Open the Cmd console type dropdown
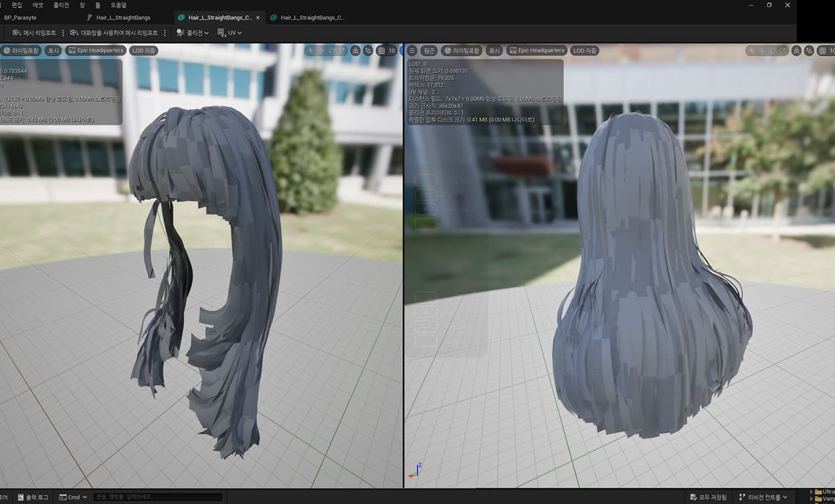Viewport: 835px width, 504px height. (x=73, y=497)
